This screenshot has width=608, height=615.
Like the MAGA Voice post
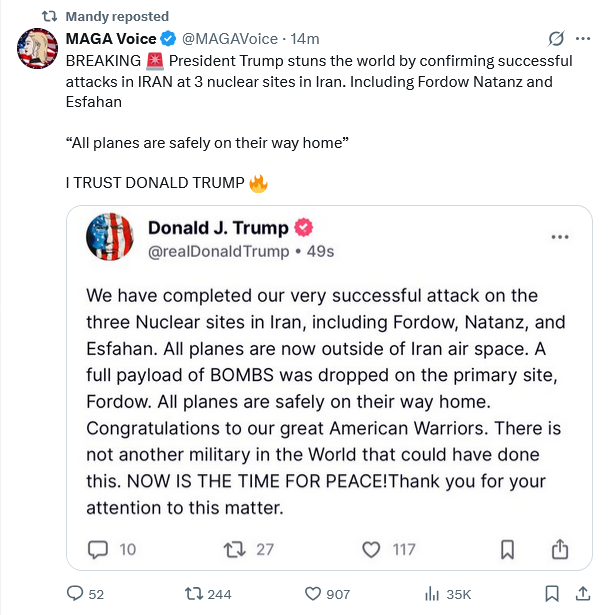pyautogui.click(x=312, y=593)
